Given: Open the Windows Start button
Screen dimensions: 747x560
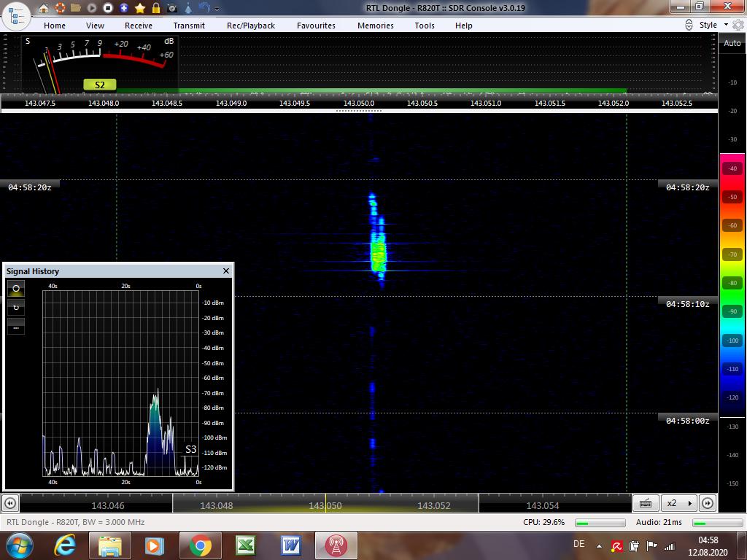Looking at the screenshot, I should [19, 545].
